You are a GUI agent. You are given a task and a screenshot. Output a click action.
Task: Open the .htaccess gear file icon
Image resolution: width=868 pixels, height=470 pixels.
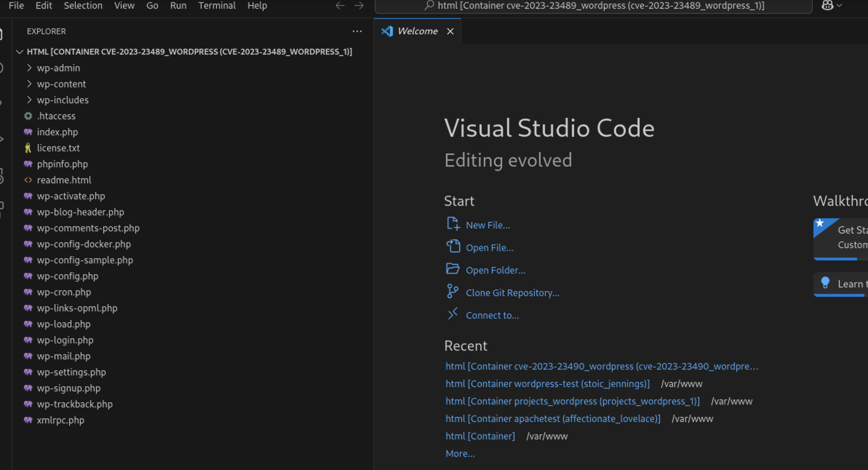[x=28, y=116]
